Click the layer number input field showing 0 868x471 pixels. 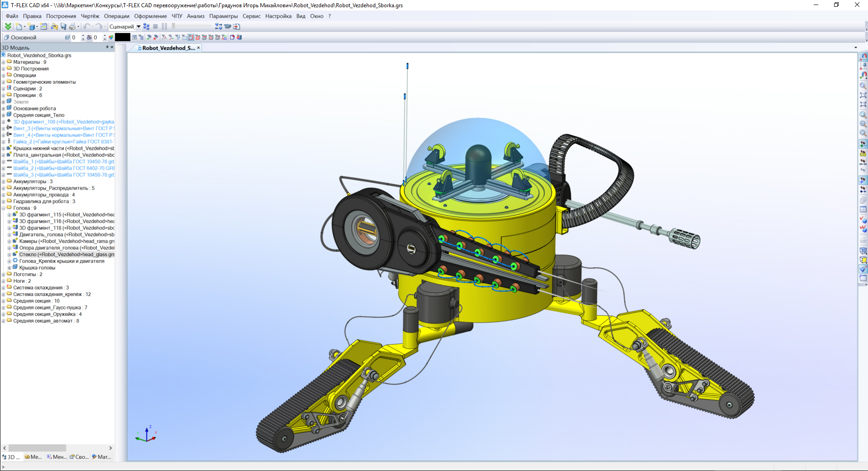(76, 38)
